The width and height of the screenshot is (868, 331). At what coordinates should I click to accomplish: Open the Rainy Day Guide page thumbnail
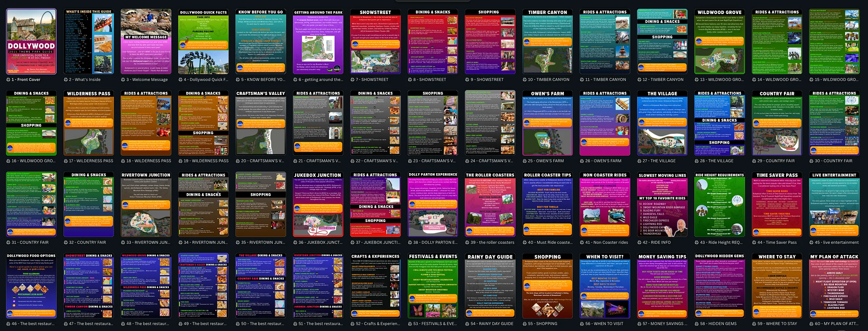tap(490, 286)
